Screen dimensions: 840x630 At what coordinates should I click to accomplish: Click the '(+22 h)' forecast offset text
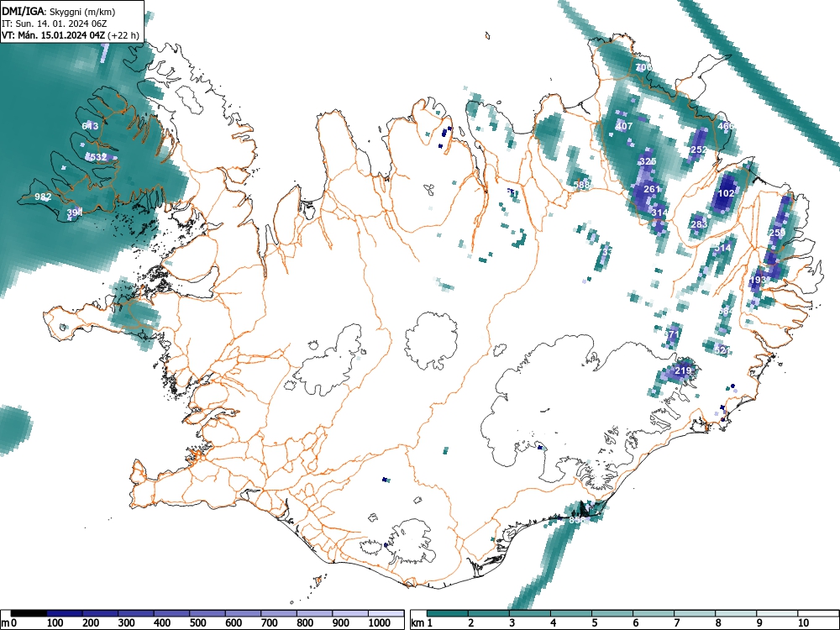click(x=123, y=35)
